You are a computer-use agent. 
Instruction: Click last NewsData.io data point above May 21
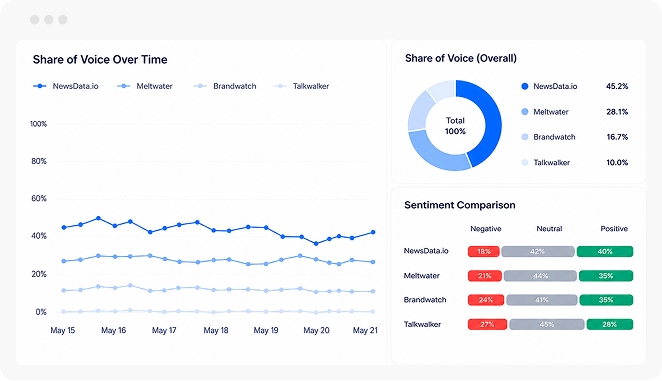(373, 232)
